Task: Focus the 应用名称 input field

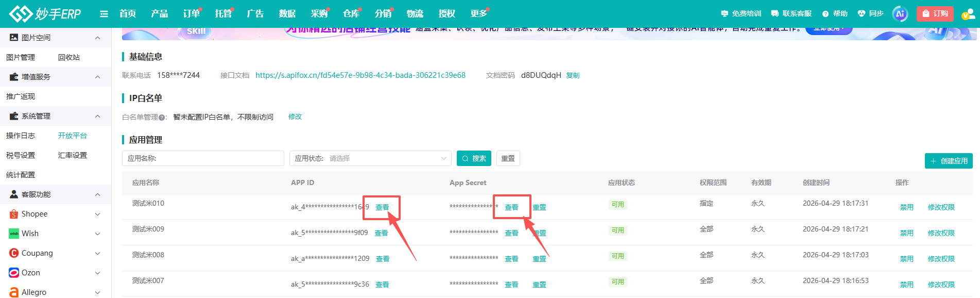Action: tap(203, 158)
